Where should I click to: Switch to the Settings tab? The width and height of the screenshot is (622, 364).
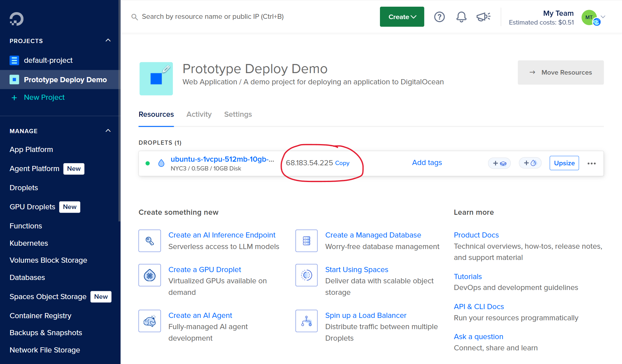pos(238,114)
